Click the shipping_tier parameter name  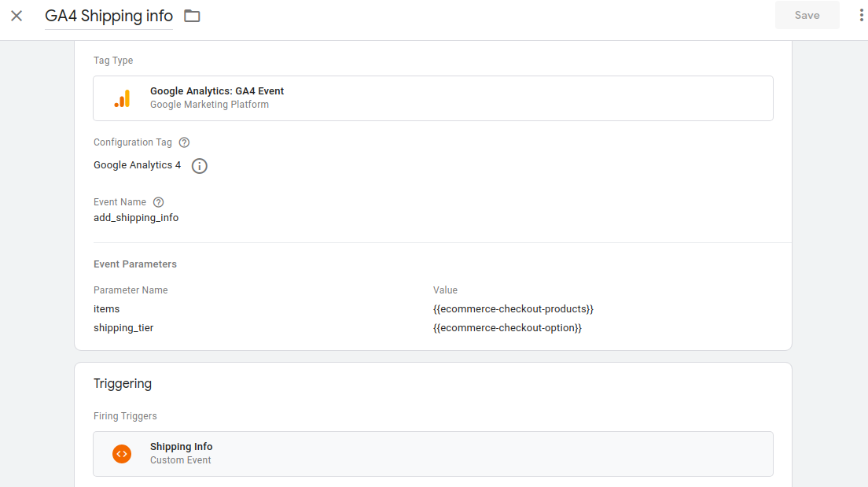(x=123, y=328)
